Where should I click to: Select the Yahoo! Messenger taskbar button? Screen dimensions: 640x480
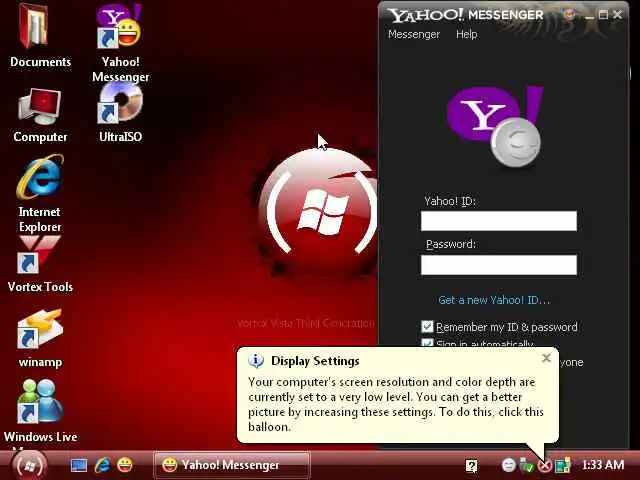click(232, 465)
